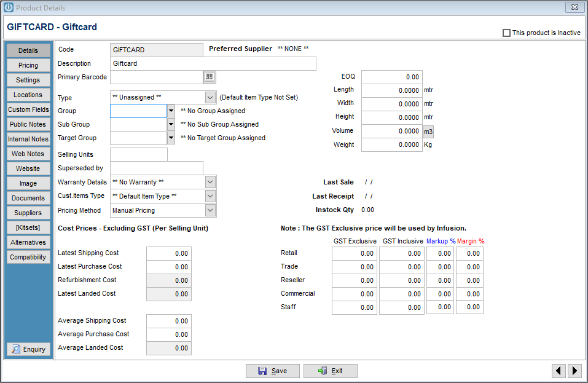Open the [Kitsets] tab
588x383 pixels.
28,227
